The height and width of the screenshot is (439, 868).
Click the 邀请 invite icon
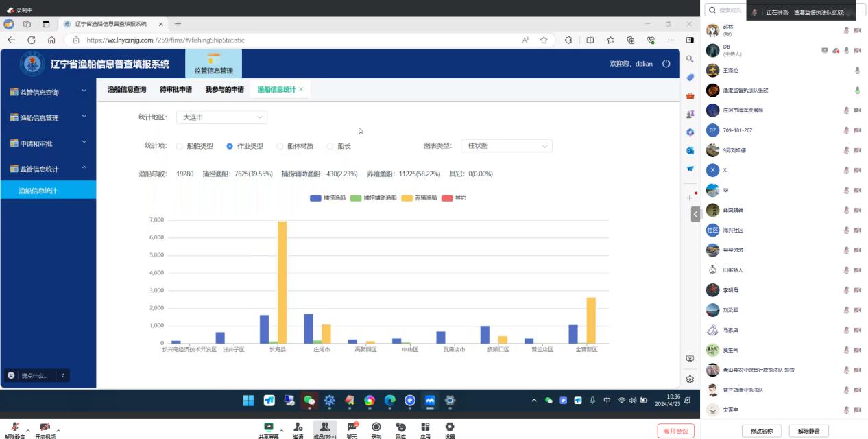[298, 427]
